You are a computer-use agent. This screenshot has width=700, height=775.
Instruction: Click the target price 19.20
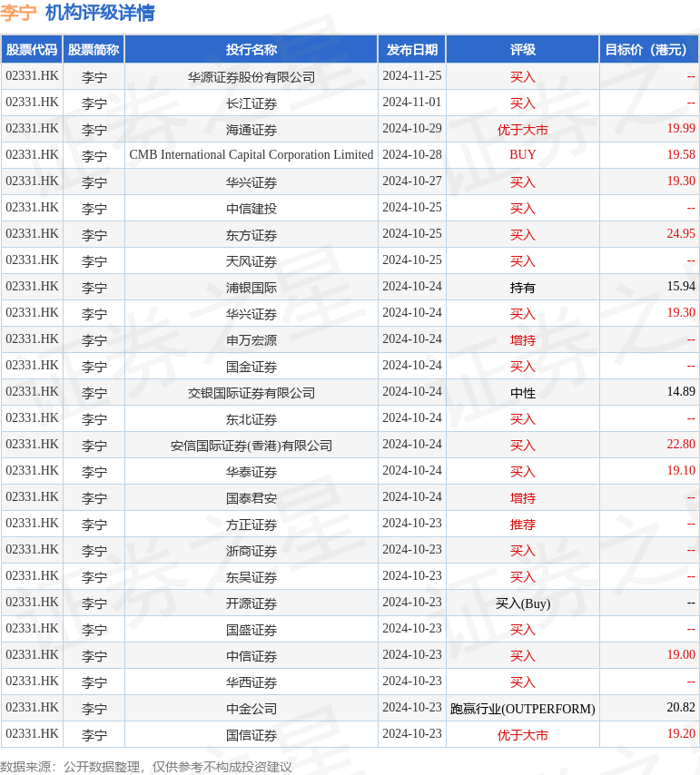point(681,733)
